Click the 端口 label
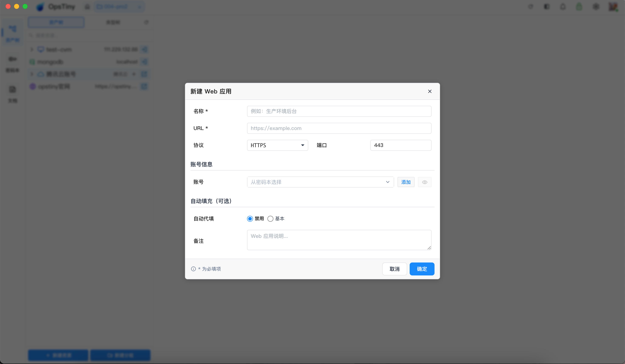The width and height of the screenshot is (625, 364). tap(322, 145)
